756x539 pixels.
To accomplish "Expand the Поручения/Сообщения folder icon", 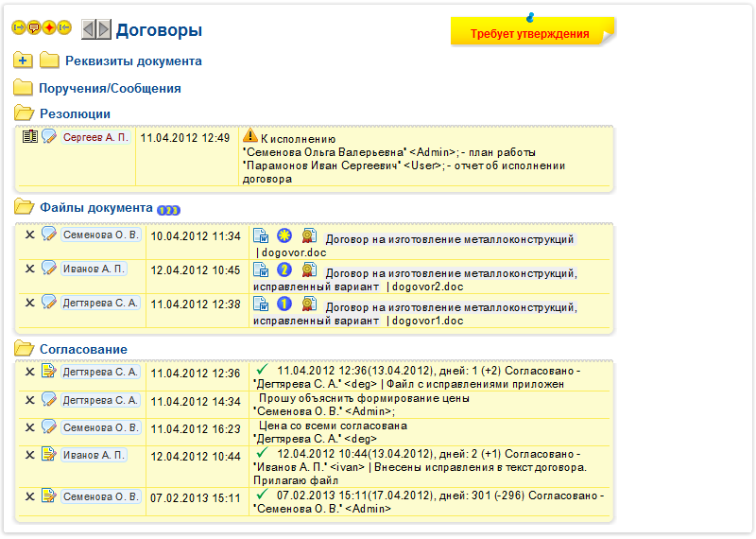I will tap(23, 87).
